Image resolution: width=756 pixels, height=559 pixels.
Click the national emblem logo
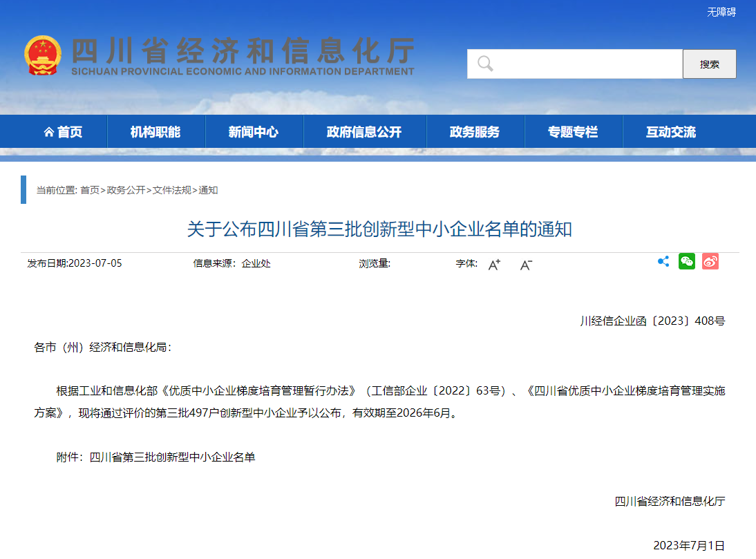pos(44,54)
